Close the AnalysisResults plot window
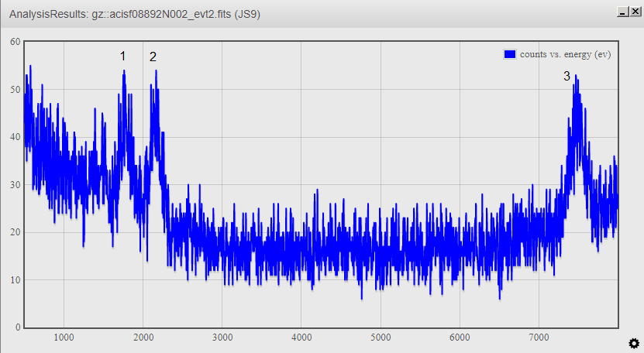The height and width of the screenshot is (353, 644). [633, 12]
